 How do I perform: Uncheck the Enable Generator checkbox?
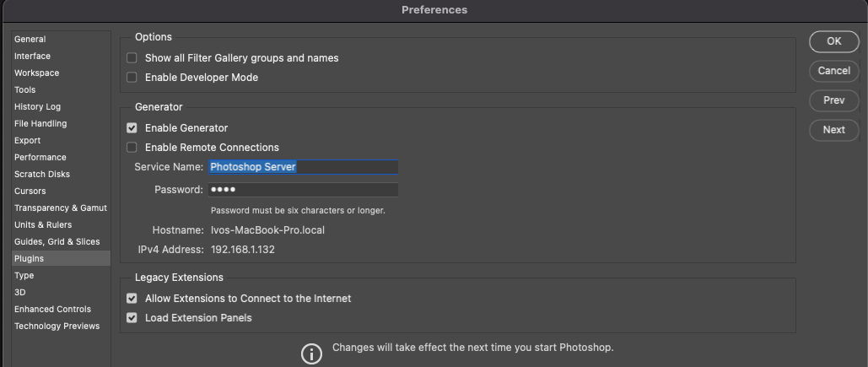(132, 128)
